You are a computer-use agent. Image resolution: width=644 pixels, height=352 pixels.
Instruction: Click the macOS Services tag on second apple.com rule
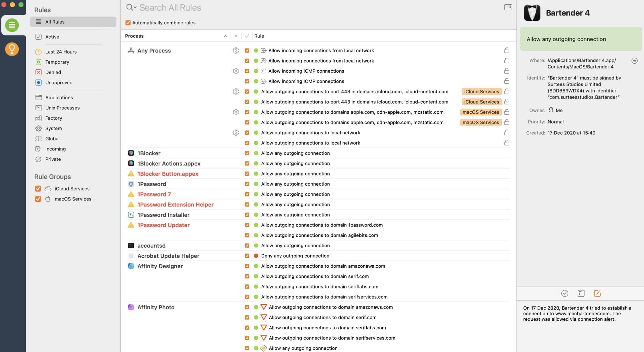[480, 122]
